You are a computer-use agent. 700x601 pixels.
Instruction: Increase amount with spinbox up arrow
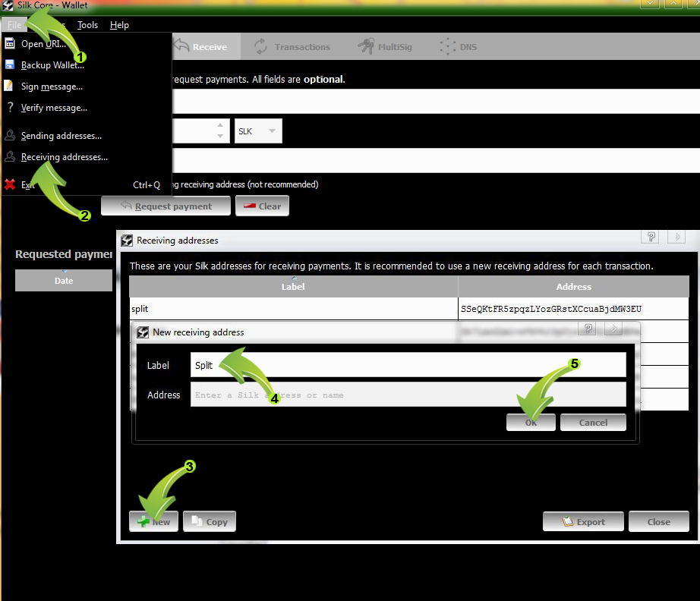point(220,125)
